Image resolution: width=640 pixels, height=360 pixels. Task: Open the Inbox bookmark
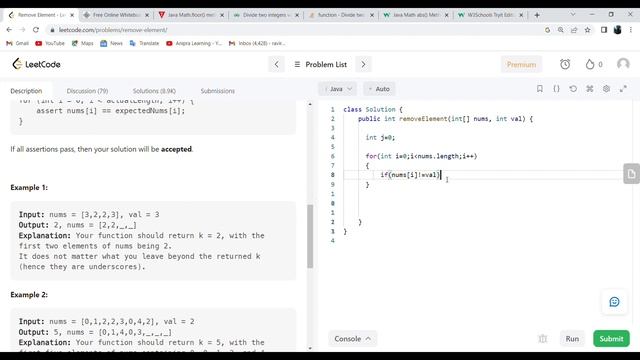pos(257,43)
